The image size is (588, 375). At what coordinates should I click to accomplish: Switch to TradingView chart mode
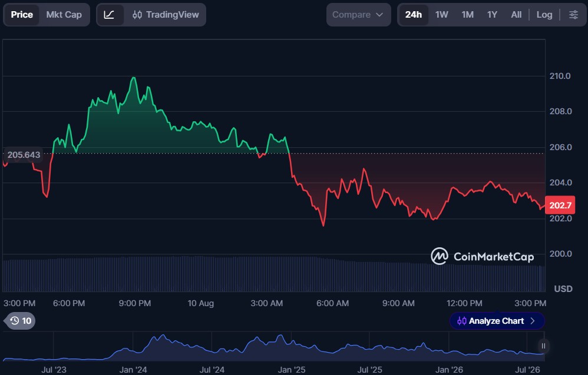166,15
